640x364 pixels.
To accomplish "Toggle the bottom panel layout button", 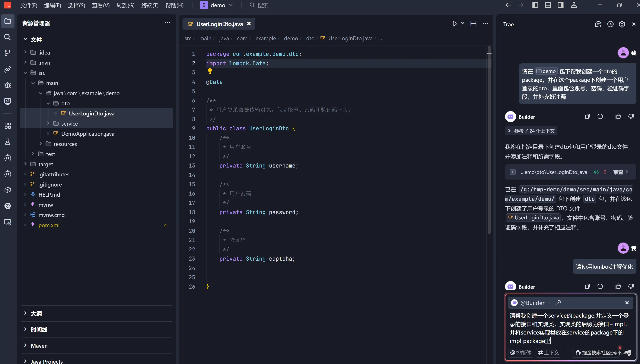I will [548, 5].
